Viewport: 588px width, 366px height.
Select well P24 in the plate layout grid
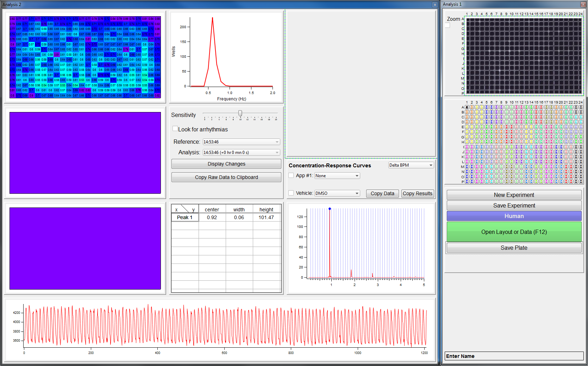[581, 182]
